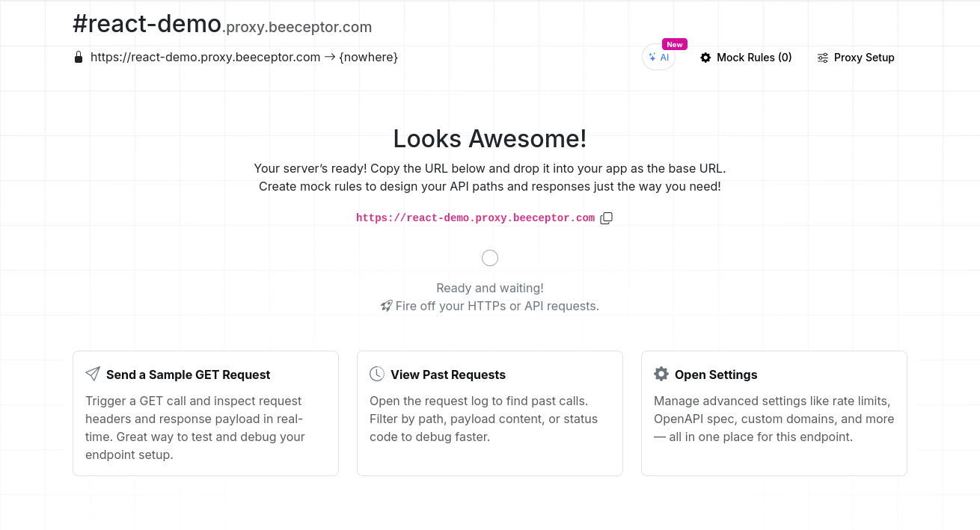The width and height of the screenshot is (980, 530).
Task: Click the Proxy Setup sliders icon
Action: tap(823, 58)
